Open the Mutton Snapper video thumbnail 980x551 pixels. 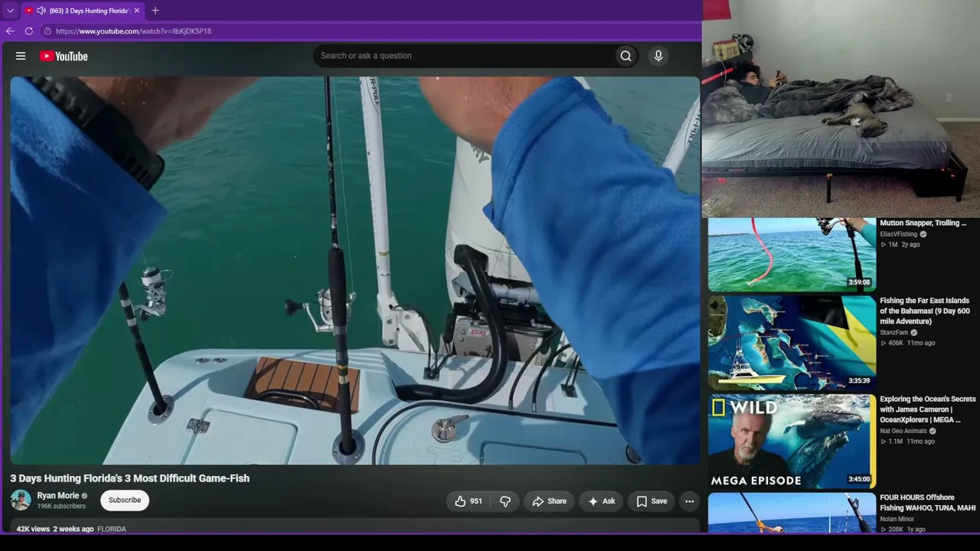(x=792, y=255)
